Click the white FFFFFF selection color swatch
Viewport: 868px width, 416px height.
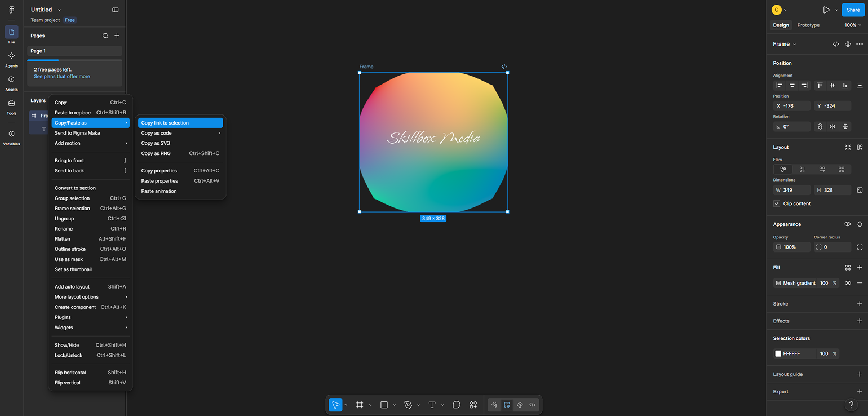click(778, 353)
